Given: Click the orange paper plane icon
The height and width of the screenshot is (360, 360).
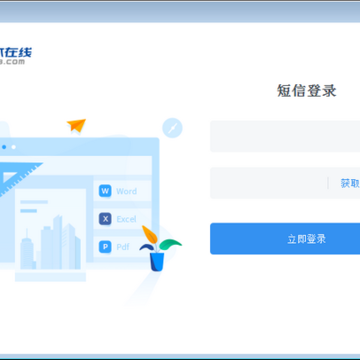Looking at the screenshot, I should tap(77, 126).
